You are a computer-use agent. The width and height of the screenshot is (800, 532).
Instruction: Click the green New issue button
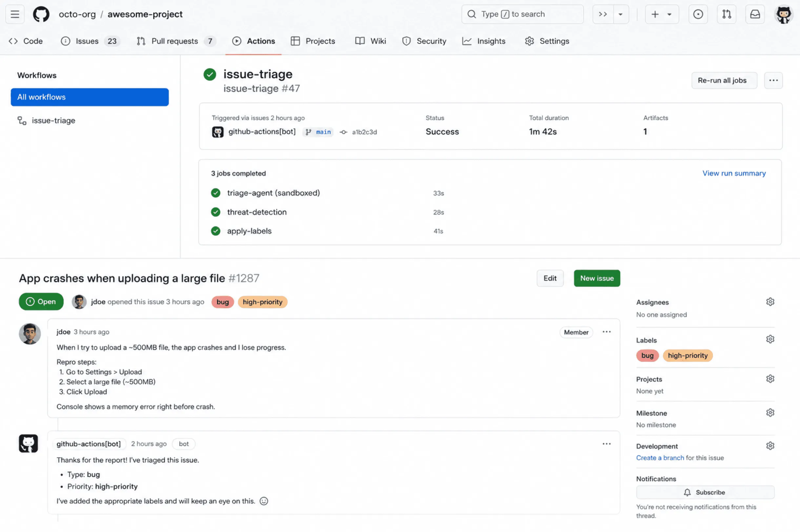[597, 278]
